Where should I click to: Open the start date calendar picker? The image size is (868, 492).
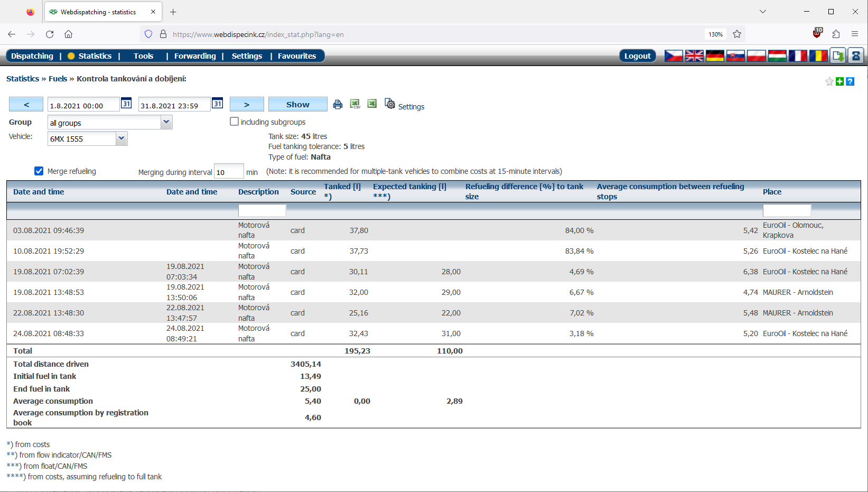126,104
